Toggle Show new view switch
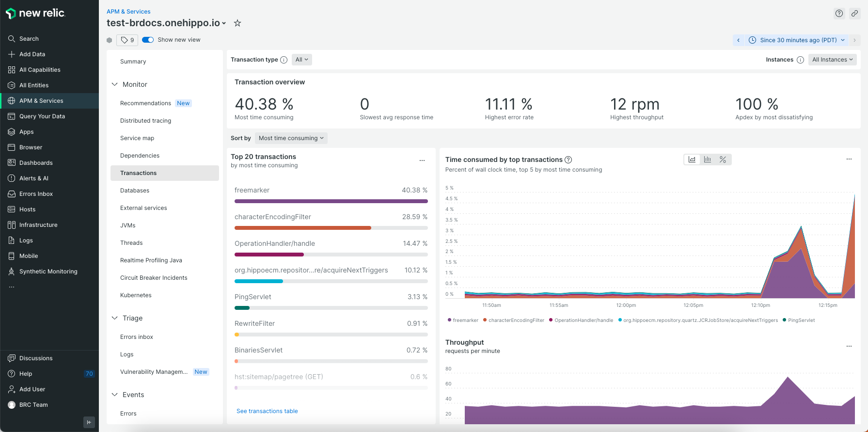The height and width of the screenshot is (432, 868). coord(148,40)
